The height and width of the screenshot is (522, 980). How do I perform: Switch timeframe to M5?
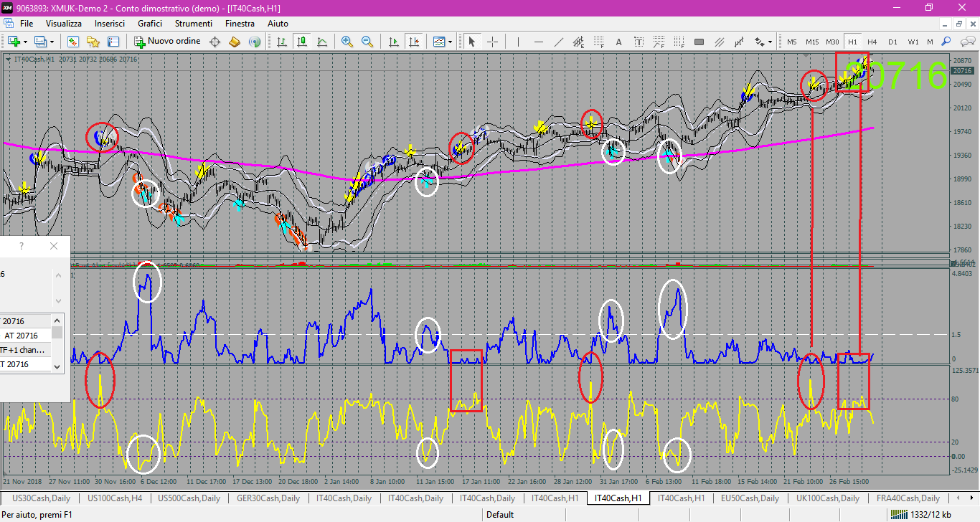coord(792,42)
